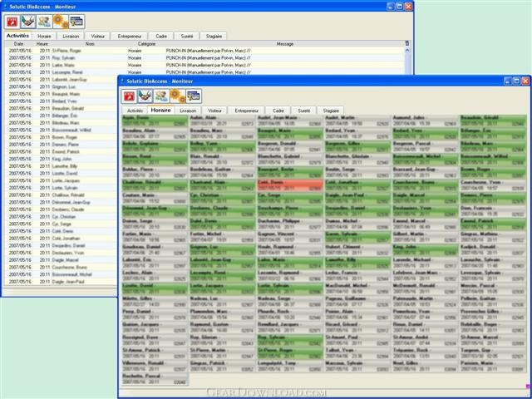Open Stagiaire tab in front window
This screenshot has width=532, height=399.
click(x=331, y=111)
